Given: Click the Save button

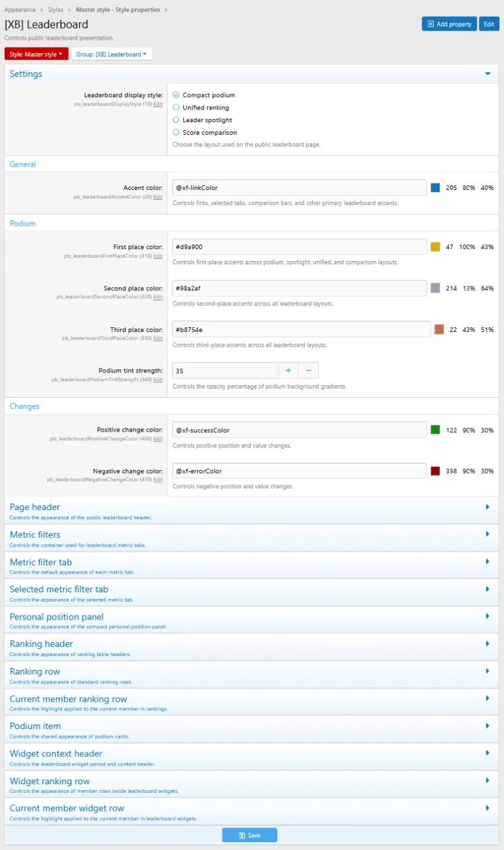Looking at the screenshot, I should pos(250,835).
